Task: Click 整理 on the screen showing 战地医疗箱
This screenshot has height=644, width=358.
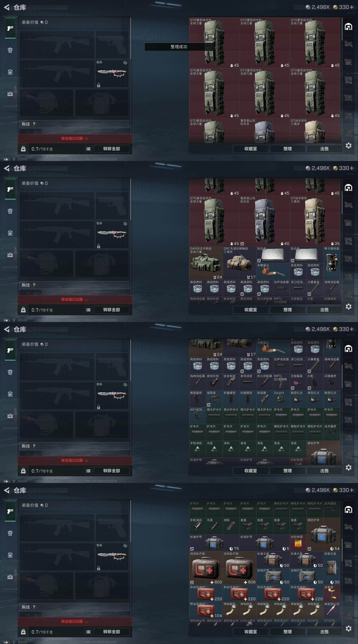Action: click(288, 632)
